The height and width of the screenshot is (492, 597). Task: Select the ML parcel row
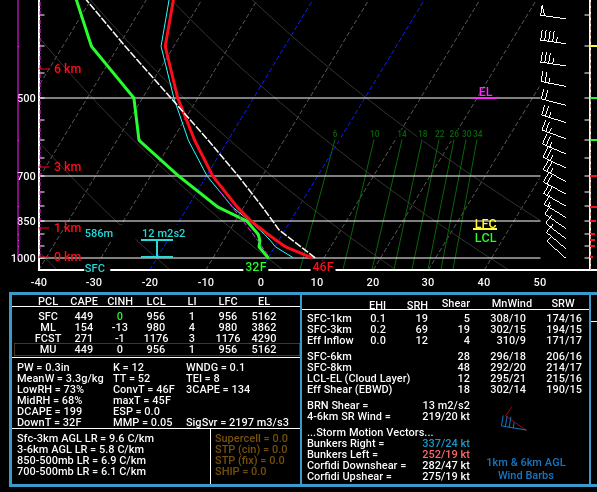(x=157, y=327)
